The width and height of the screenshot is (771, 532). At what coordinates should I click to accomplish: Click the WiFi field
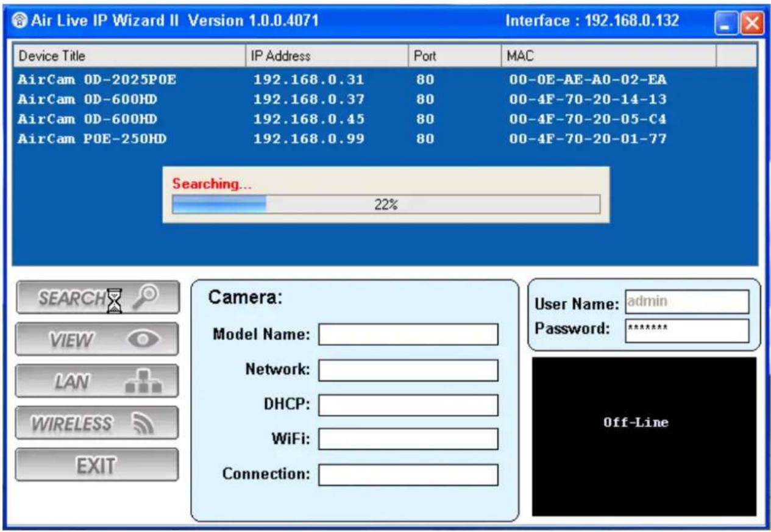point(408,439)
